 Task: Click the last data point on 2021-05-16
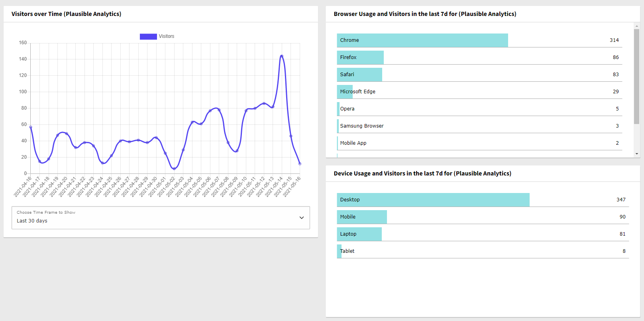[x=300, y=163]
